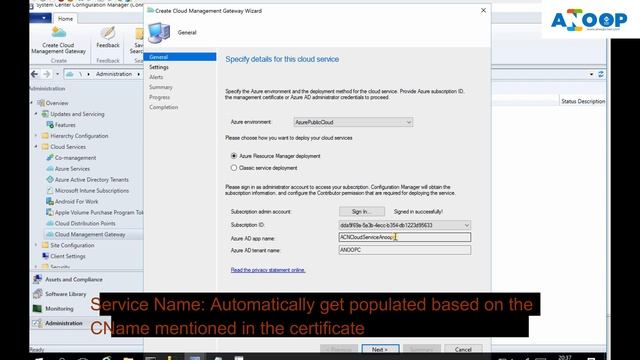Screen dimensions: 640x360
Task: Open Client Settings node
Action: click(68, 256)
